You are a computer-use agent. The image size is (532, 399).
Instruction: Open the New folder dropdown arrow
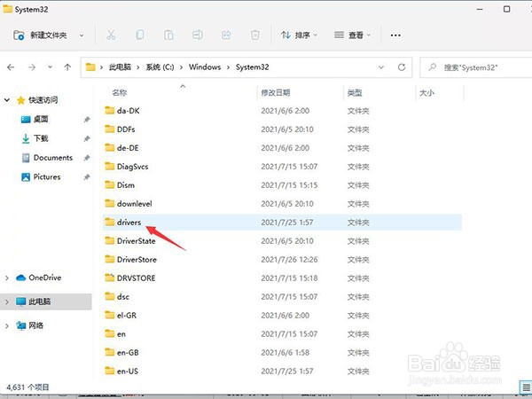tap(82, 35)
